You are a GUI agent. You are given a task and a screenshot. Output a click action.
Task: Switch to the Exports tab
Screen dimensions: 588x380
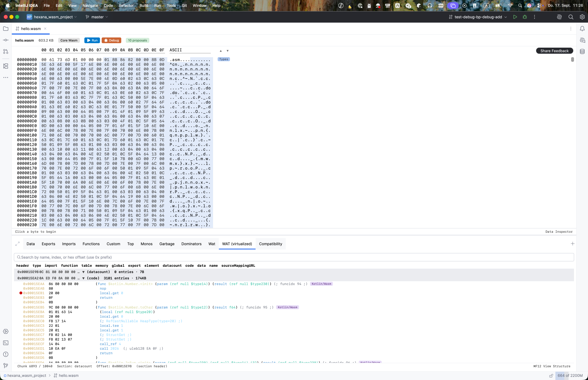tap(48, 244)
